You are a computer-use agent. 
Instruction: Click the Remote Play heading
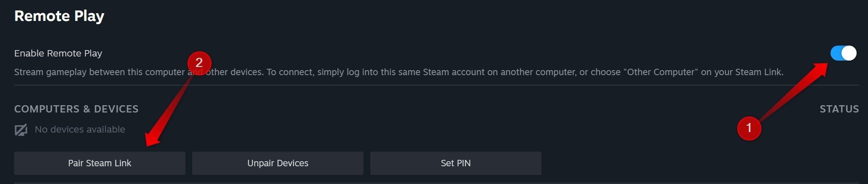[59, 16]
